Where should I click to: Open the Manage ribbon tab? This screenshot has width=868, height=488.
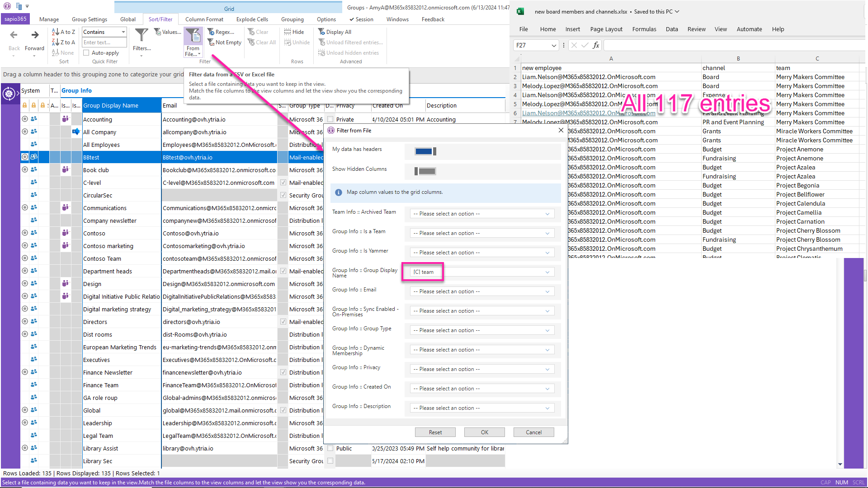pyautogui.click(x=49, y=19)
